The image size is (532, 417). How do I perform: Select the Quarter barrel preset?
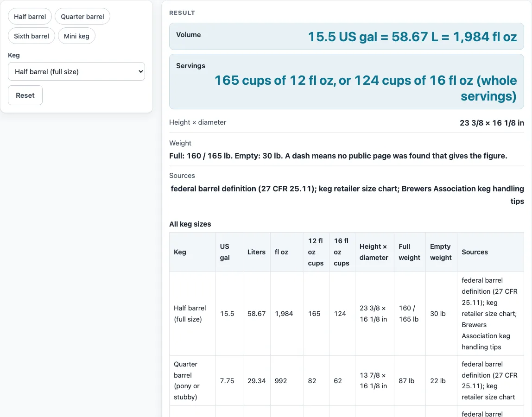pos(82,16)
